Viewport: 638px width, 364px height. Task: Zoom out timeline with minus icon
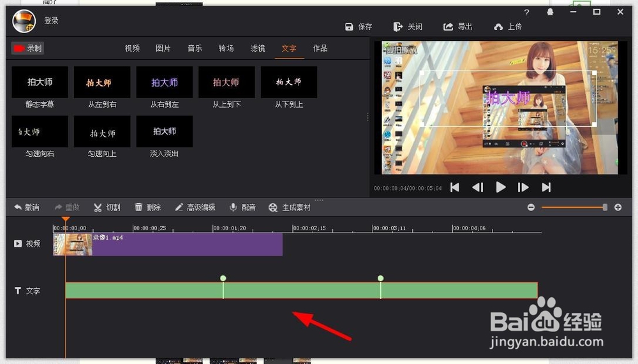[x=531, y=207]
